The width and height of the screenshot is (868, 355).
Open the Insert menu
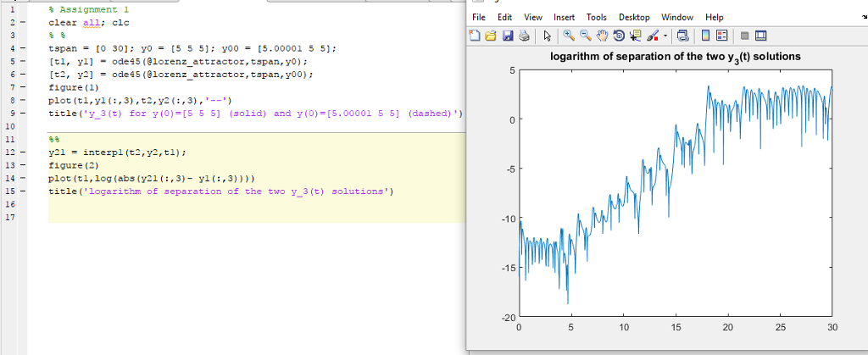click(x=564, y=17)
